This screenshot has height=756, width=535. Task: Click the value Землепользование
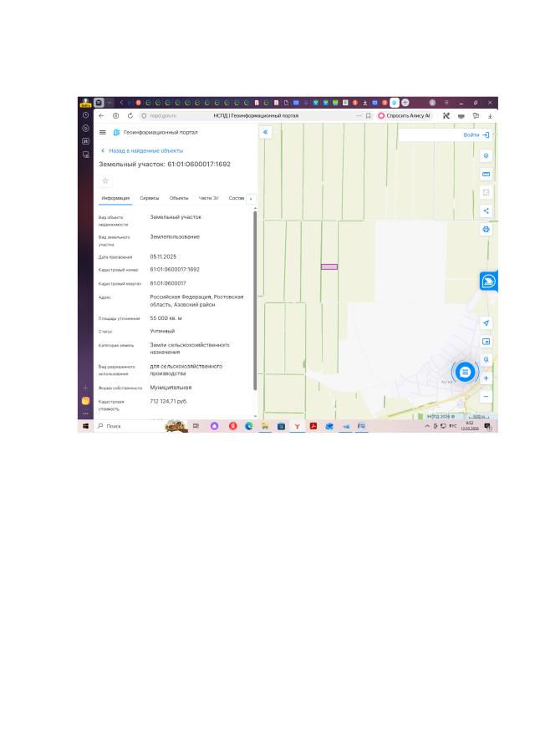[175, 237]
